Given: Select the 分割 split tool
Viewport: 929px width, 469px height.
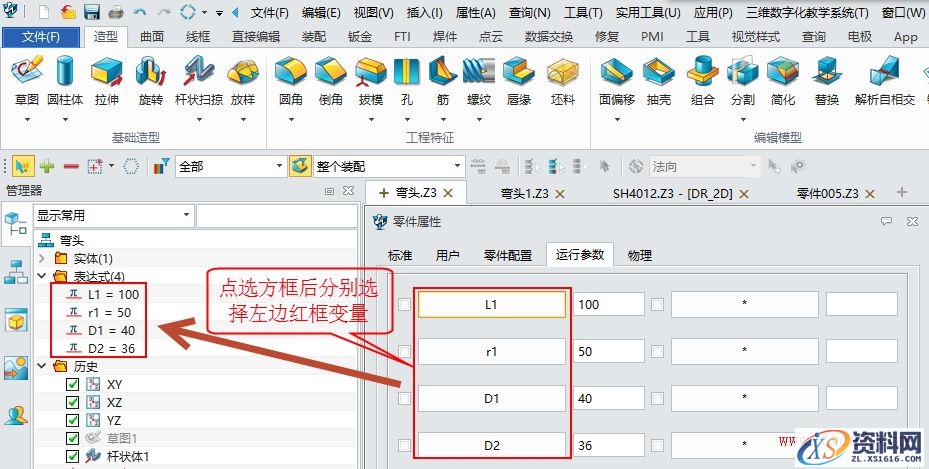Looking at the screenshot, I should 743,81.
